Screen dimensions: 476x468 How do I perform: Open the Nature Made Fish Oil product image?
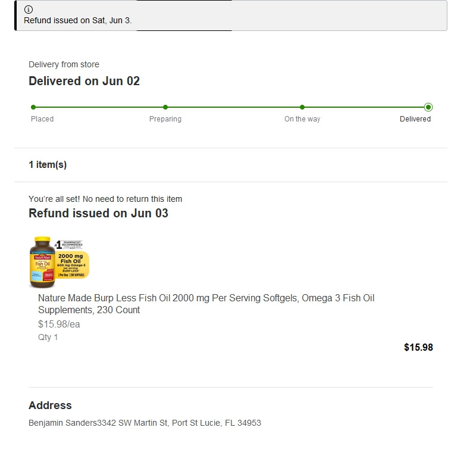coord(59,262)
